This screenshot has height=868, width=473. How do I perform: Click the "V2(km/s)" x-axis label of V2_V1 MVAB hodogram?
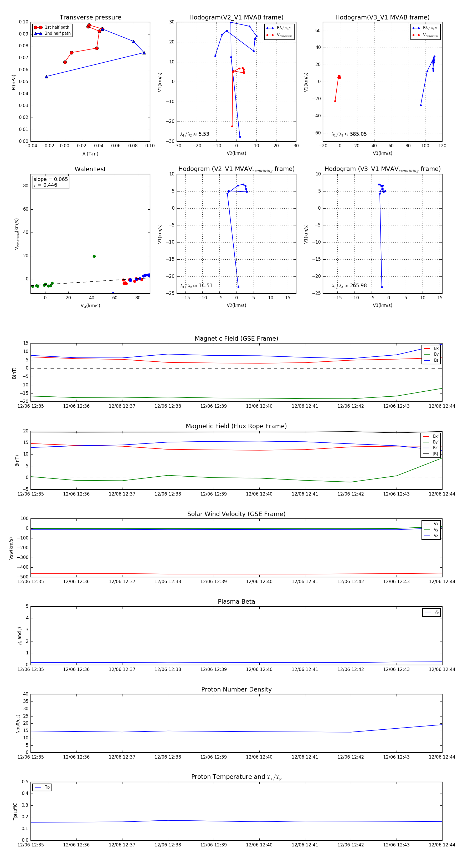coord(236,154)
